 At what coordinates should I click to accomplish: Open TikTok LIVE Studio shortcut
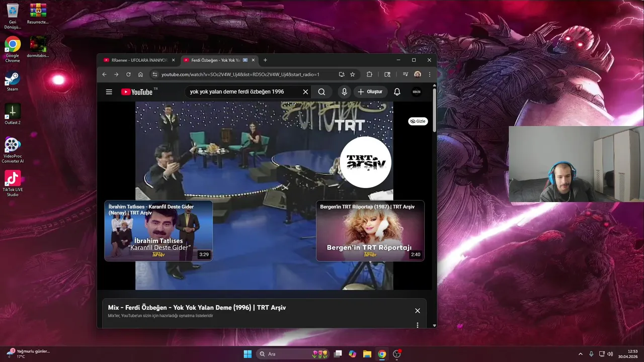13,184
